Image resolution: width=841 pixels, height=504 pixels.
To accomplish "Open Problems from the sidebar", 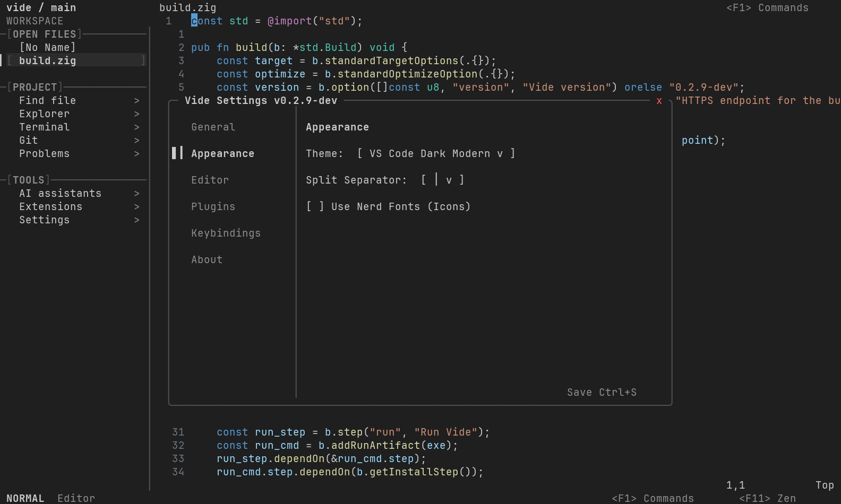I will [44, 154].
